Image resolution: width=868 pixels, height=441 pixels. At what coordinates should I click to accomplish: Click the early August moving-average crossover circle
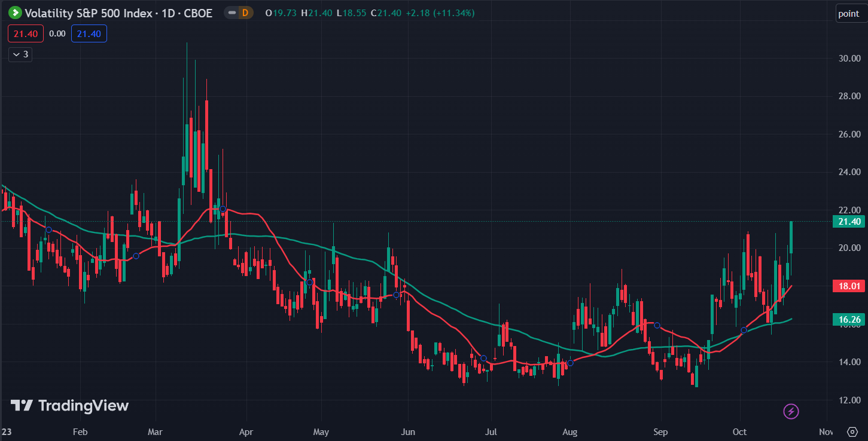570,363
